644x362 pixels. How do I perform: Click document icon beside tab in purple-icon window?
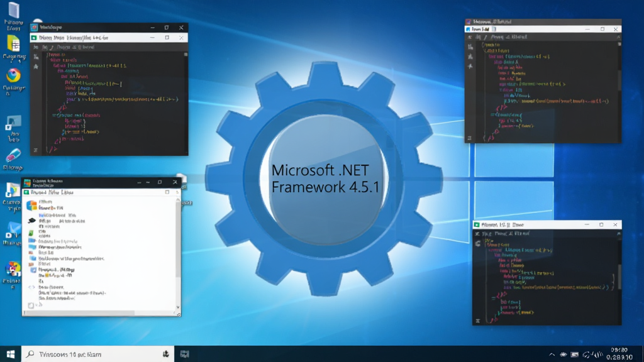coord(494,30)
